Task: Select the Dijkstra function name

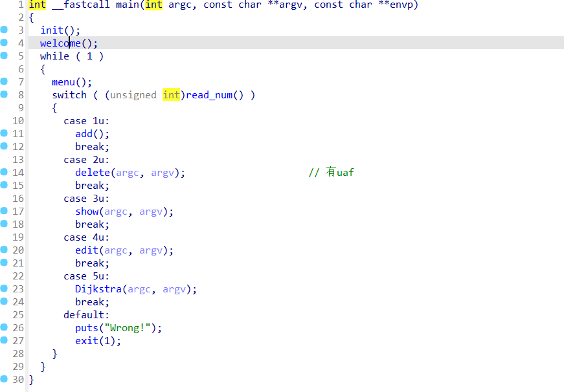Action: 98,289
